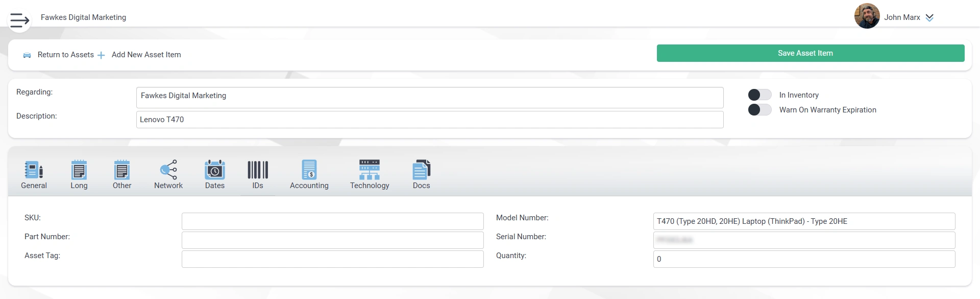Screen dimensions: 980x299
Task: Expand the John Marx user dropdown
Action: tap(929, 17)
